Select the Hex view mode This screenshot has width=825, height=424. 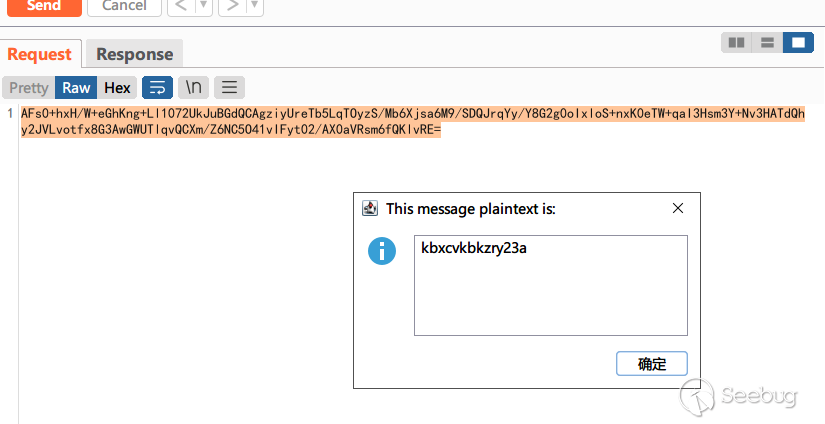pos(117,87)
